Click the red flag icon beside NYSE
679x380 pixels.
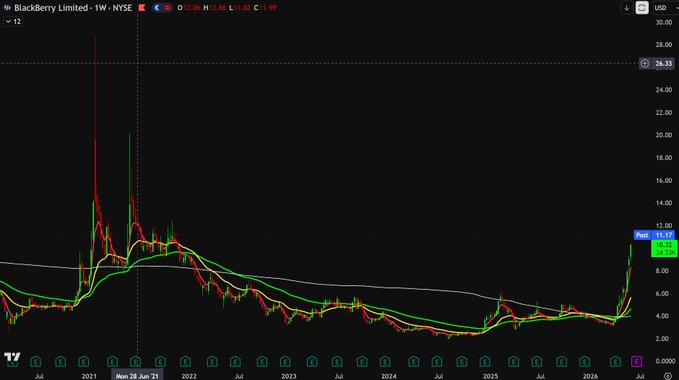click(x=142, y=8)
